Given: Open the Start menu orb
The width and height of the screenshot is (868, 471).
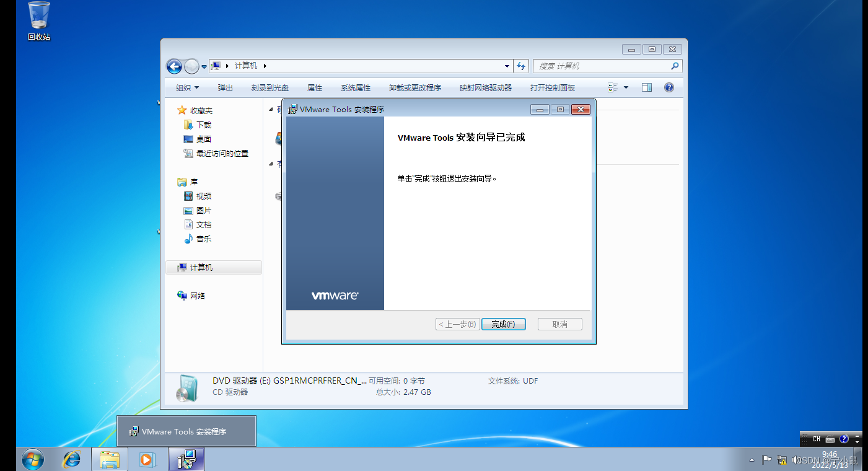Looking at the screenshot, I should (x=32, y=459).
